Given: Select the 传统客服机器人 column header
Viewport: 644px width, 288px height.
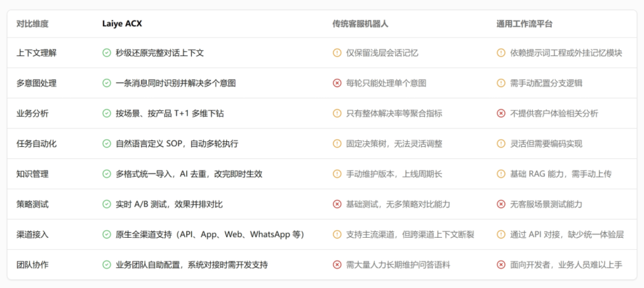Looking at the screenshot, I should 360,24.
